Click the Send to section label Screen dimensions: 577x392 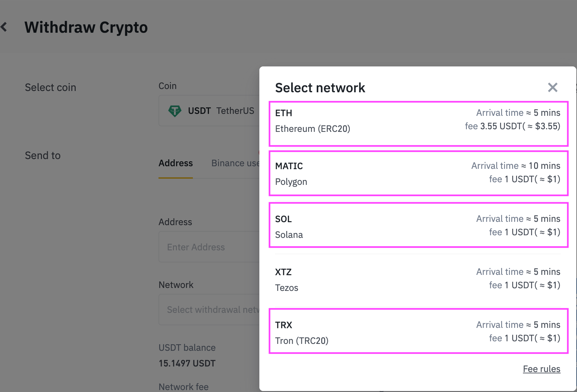click(x=43, y=155)
